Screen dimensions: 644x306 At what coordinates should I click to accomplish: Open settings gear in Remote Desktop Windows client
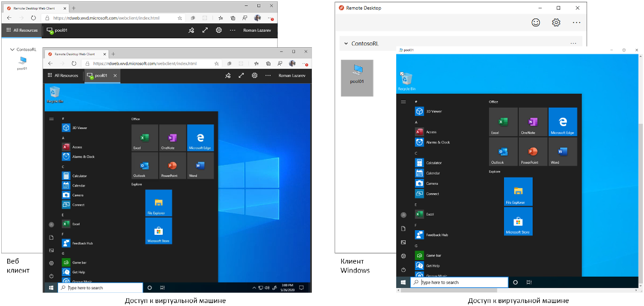(x=556, y=23)
